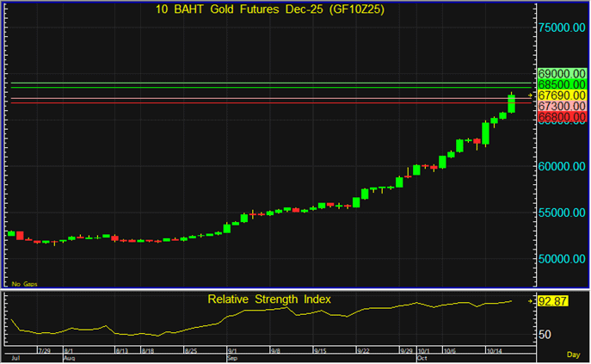591x364 pixels.
Task: Click the Oct month marker on time axis
Action: pos(422,358)
